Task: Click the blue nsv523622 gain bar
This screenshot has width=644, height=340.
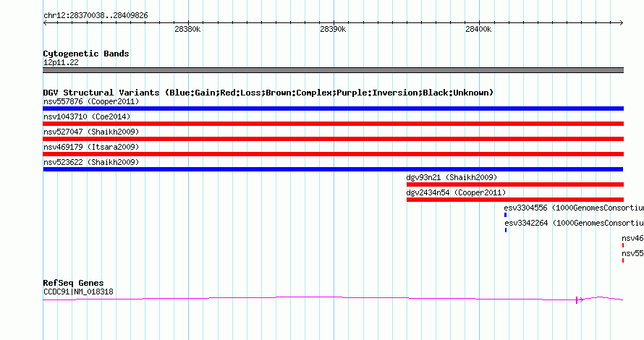Action: pos(333,169)
